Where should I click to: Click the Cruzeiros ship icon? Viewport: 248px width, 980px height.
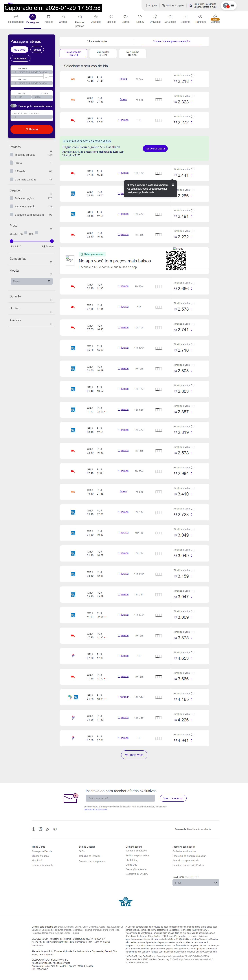(x=170, y=17)
